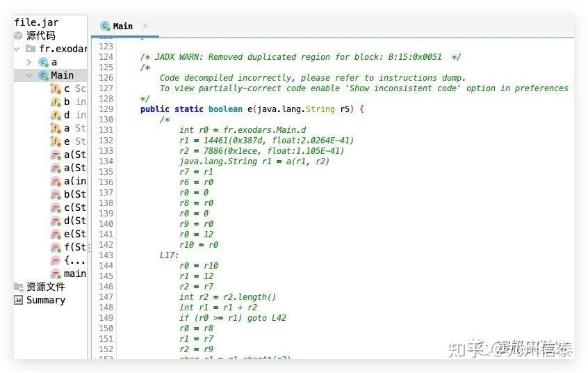The width and height of the screenshot is (588, 373).
Task: Click line number 129 in gutter
Action: (106, 109)
